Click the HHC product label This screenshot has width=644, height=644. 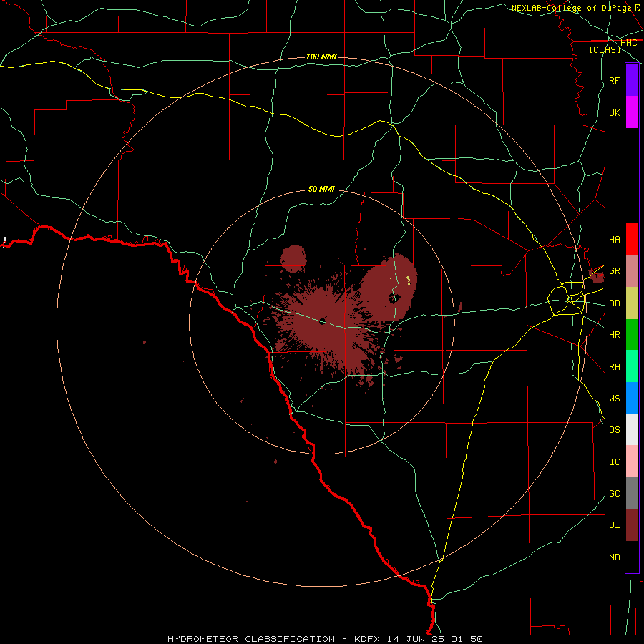point(628,43)
